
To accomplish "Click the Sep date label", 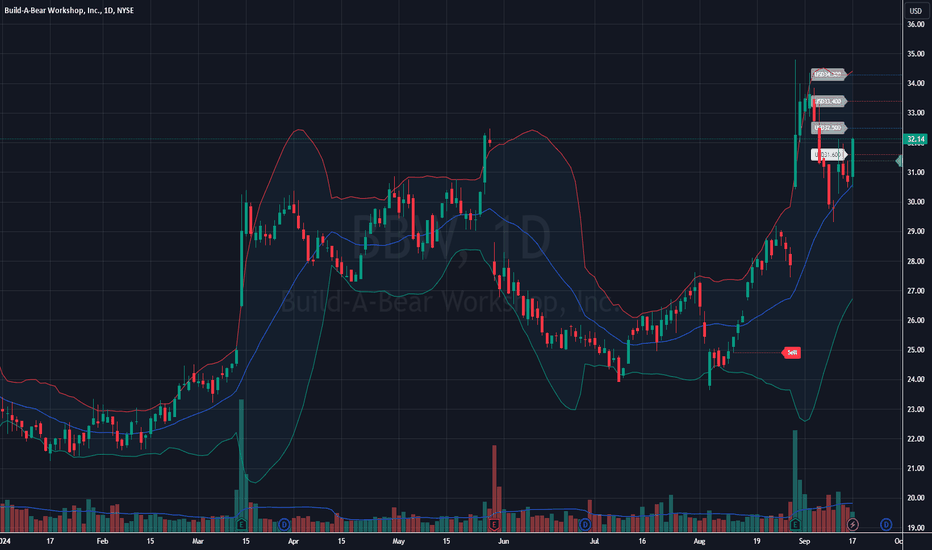I will click(804, 541).
